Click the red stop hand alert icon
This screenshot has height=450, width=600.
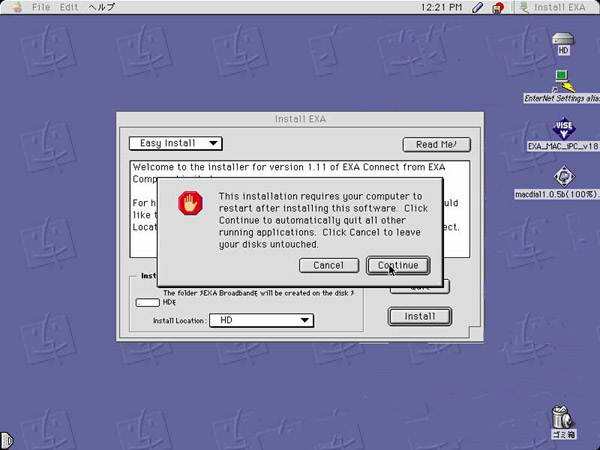click(190, 204)
